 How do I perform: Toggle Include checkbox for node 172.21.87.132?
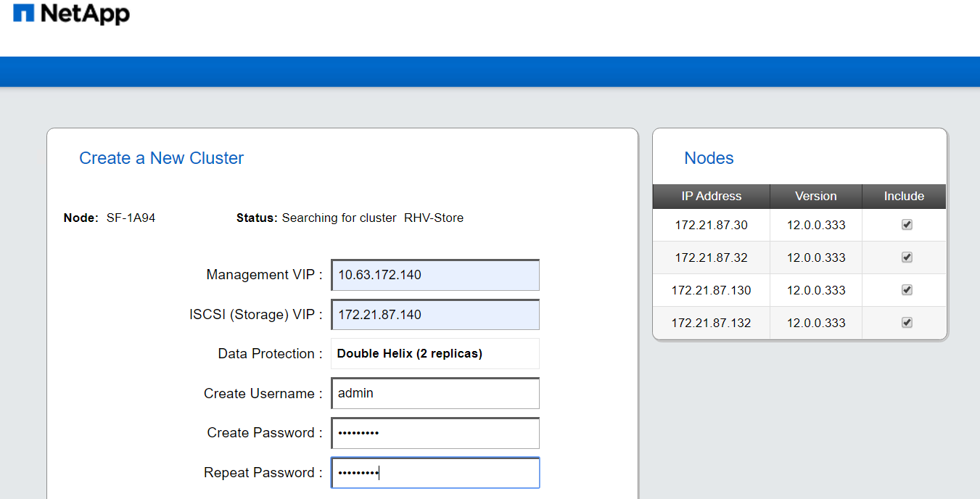[x=907, y=323]
